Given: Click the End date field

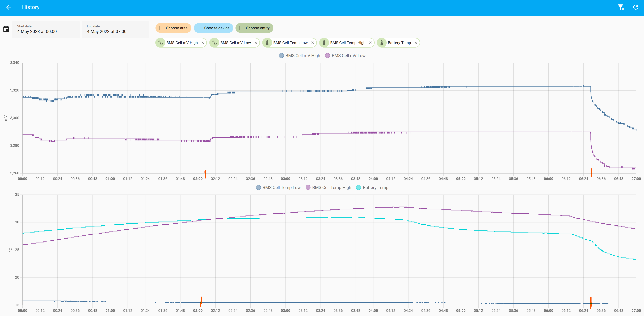Looking at the screenshot, I should (x=116, y=29).
